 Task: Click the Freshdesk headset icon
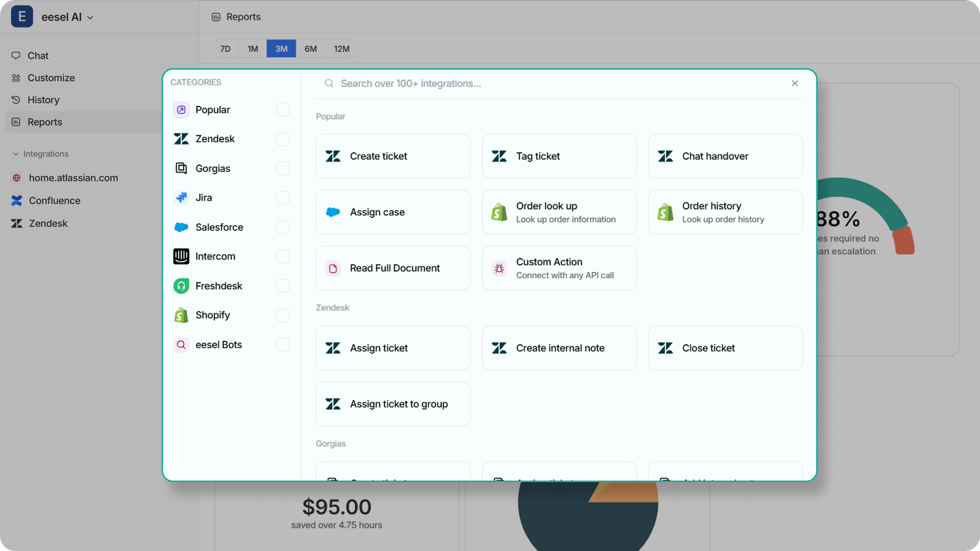point(181,286)
